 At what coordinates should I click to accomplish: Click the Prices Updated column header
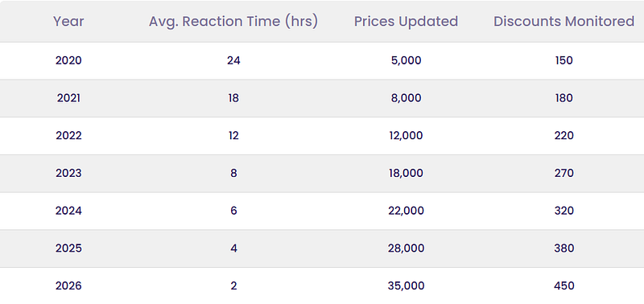(x=406, y=22)
